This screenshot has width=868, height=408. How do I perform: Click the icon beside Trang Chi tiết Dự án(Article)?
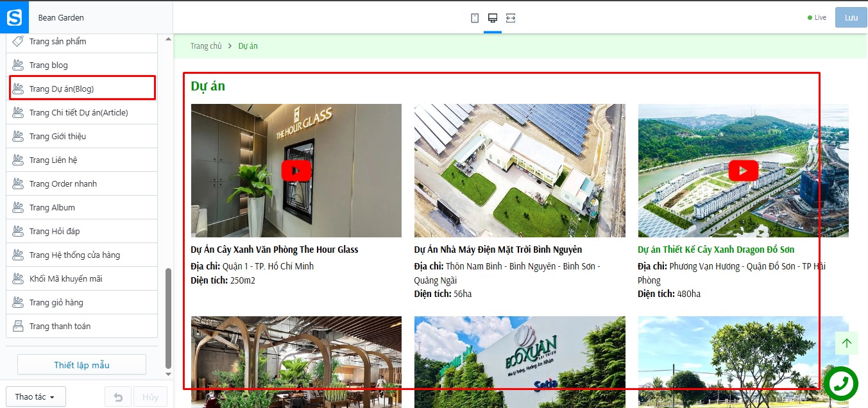[19, 112]
